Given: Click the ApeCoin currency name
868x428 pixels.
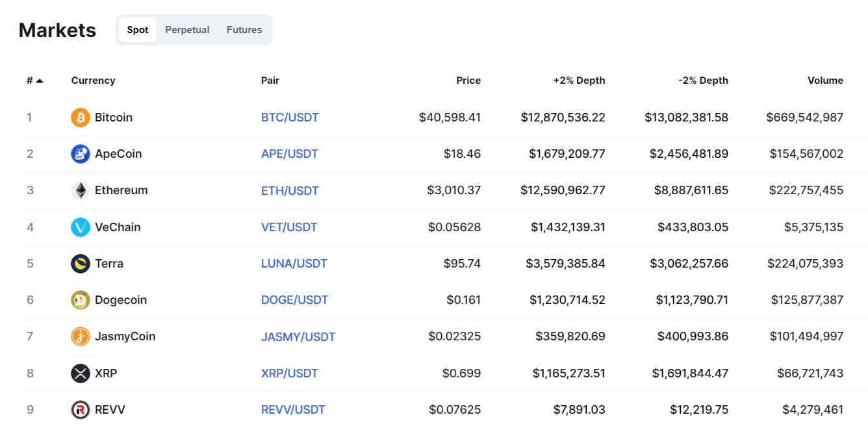Looking at the screenshot, I should click(x=118, y=154).
